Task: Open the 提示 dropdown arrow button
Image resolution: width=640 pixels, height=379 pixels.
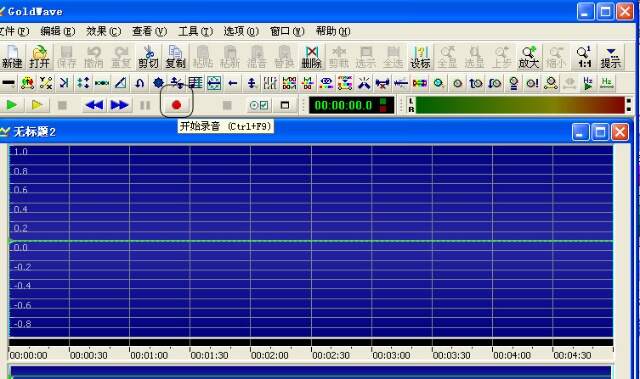Action: point(611,57)
